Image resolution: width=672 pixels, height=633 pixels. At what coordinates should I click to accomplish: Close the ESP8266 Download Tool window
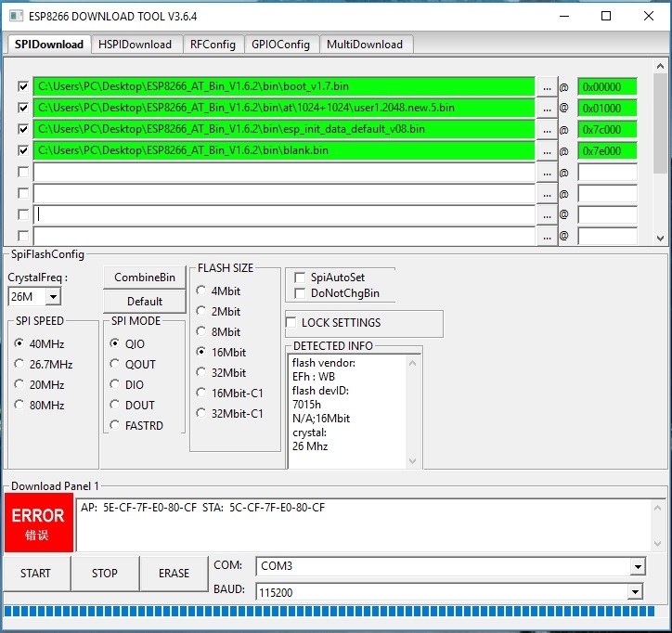[649, 17]
